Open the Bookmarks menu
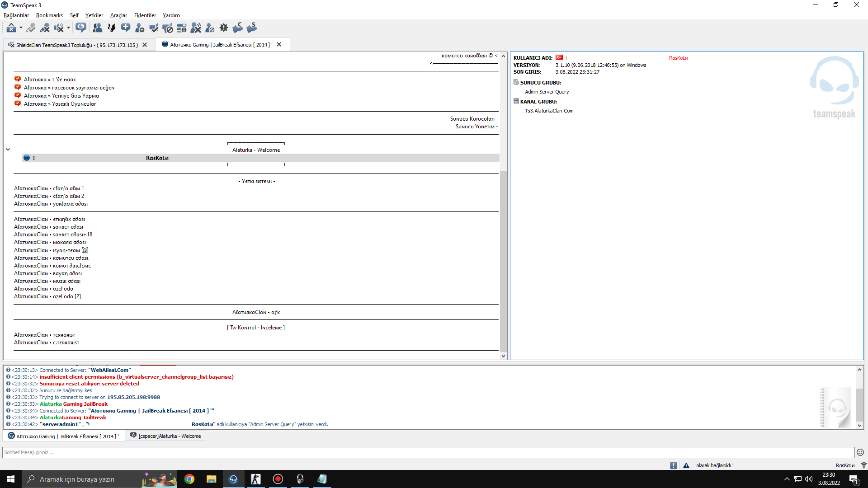 pos(49,15)
